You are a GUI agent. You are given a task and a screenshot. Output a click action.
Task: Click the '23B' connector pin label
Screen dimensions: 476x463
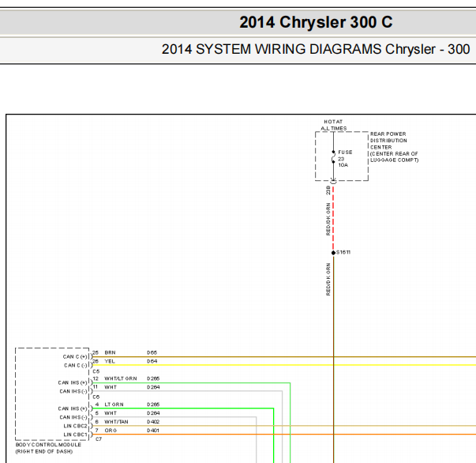(328, 190)
